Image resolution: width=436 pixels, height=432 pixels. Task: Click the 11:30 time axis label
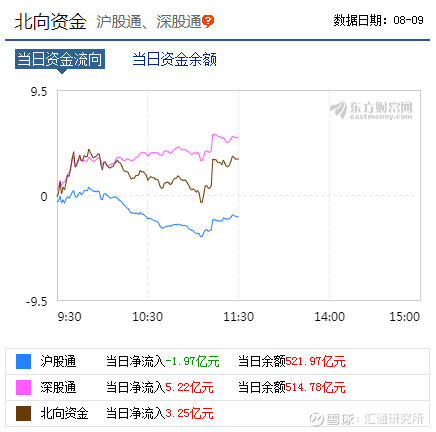[238, 317]
